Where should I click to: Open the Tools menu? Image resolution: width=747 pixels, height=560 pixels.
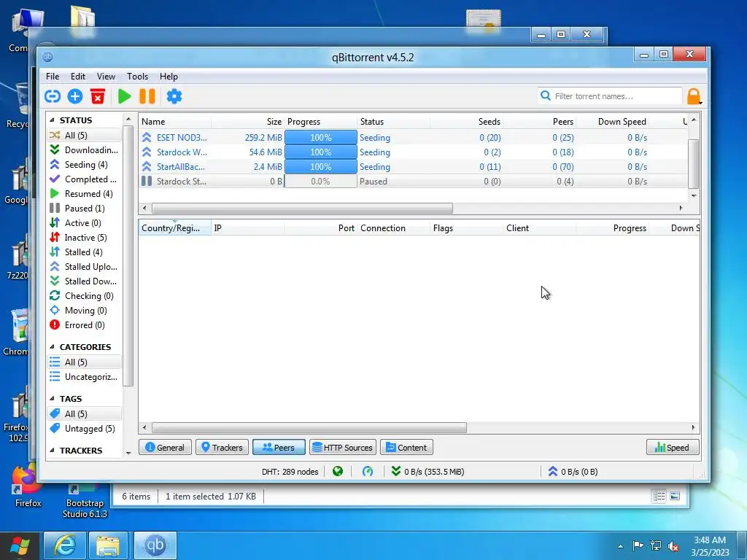coord(137,76)
